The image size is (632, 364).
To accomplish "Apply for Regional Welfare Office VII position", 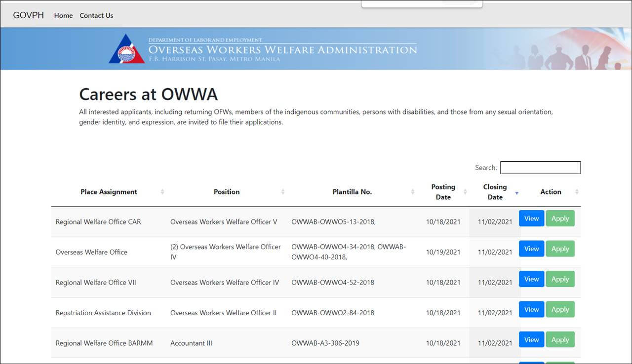I will tap(560, 279).
